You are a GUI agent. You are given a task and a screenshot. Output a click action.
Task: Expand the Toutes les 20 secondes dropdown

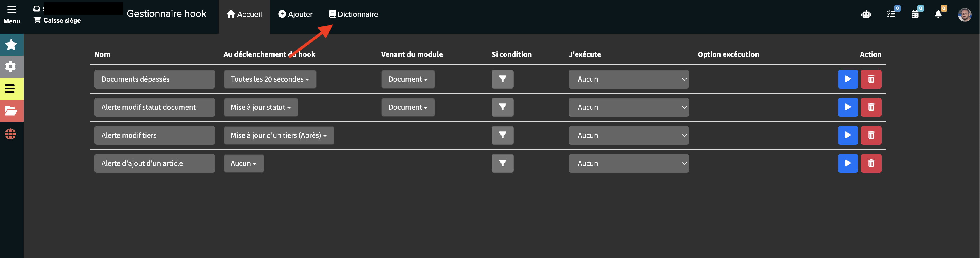[x=270, y=79]
